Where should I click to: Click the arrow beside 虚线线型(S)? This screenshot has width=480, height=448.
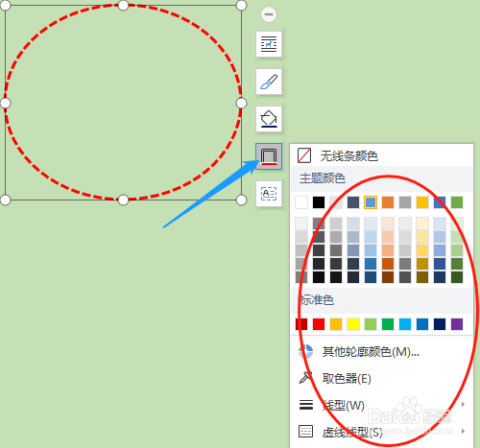pyautogui.click(x=463, y=431)
